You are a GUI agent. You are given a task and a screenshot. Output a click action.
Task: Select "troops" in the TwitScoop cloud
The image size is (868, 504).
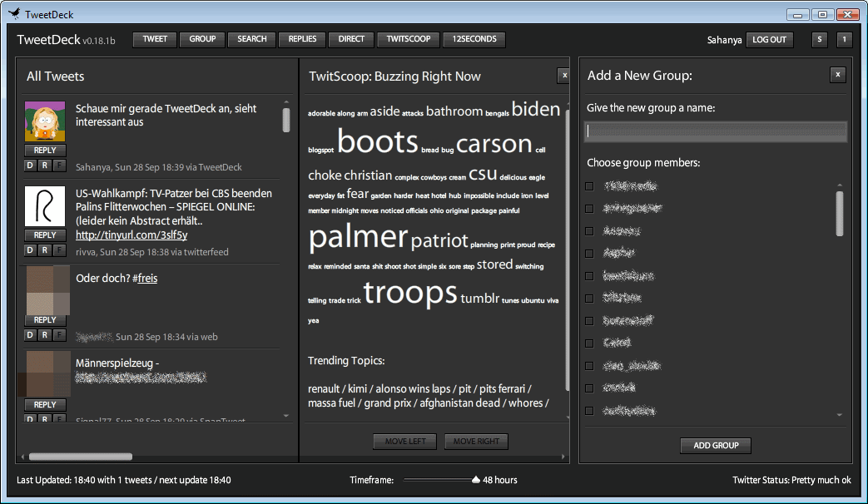(410, 292)
